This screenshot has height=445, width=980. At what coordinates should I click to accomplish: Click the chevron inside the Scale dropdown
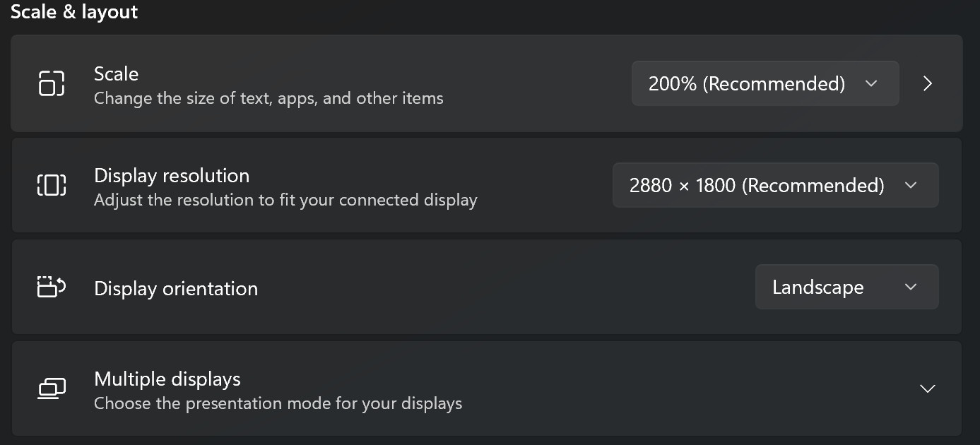(871, 83)
